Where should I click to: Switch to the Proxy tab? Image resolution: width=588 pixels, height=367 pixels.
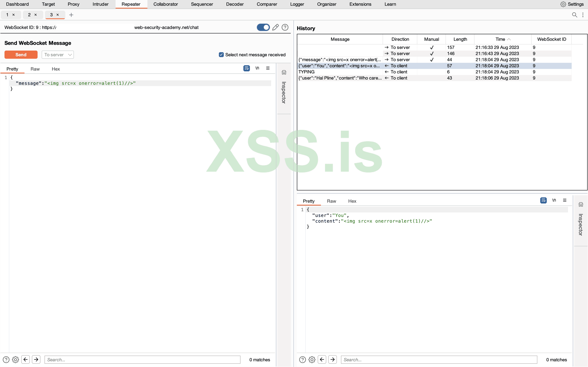[x=73, y=4]
